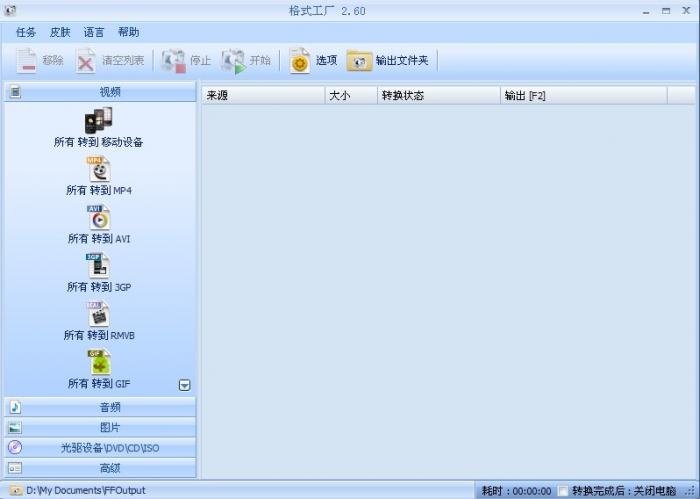Click the 所有 转到 移动设备 icon

98,121
